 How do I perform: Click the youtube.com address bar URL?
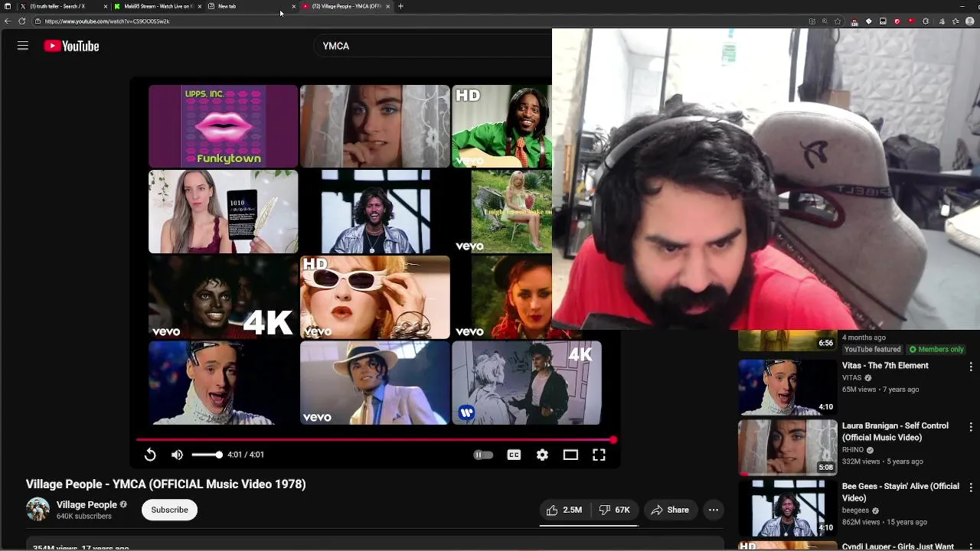pyautogui.click(x=107, y=21)
